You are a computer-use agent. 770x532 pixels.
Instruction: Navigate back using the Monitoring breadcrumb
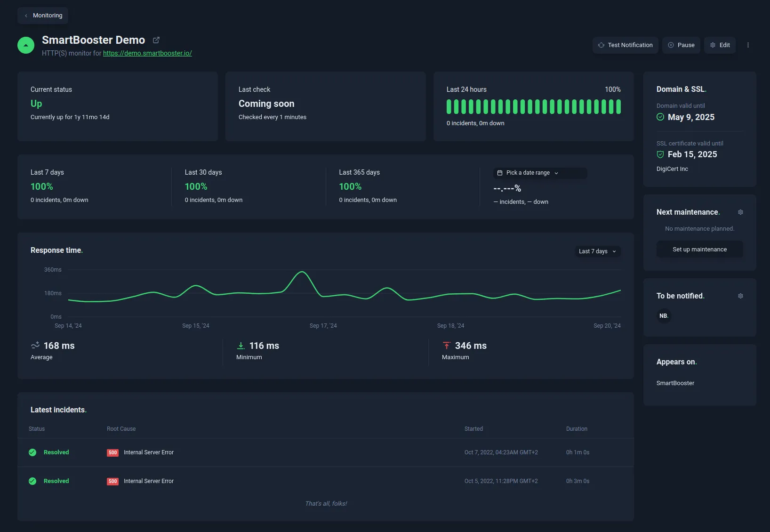coord(43,15)
